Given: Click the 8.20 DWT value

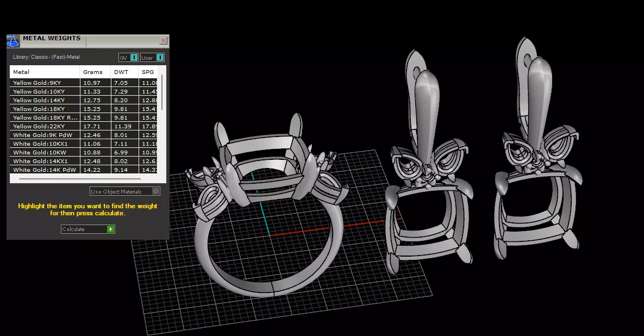Looking at the screenshot, I should point(121,100).
